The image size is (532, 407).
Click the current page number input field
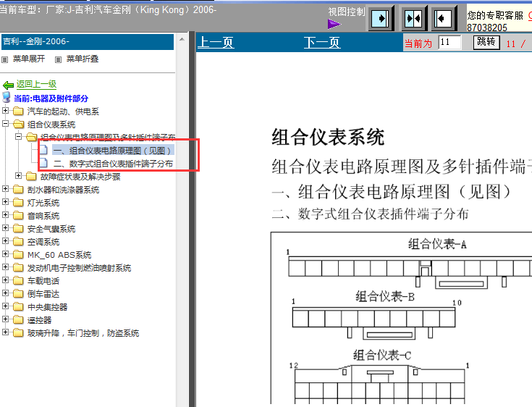pyautogui.click(x=449, y=43)
